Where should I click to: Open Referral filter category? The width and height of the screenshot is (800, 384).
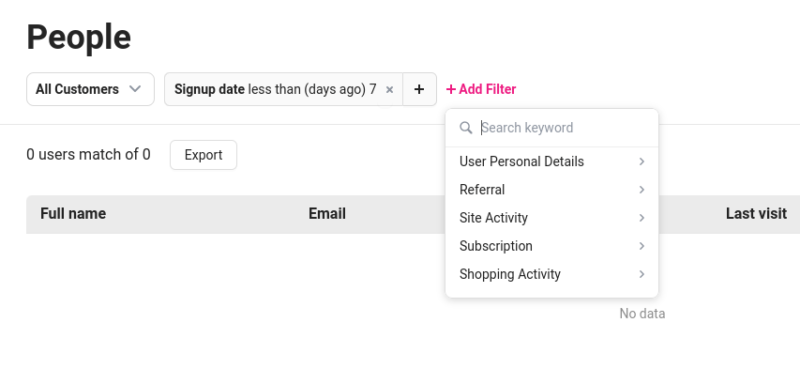[x=552, y=190]
